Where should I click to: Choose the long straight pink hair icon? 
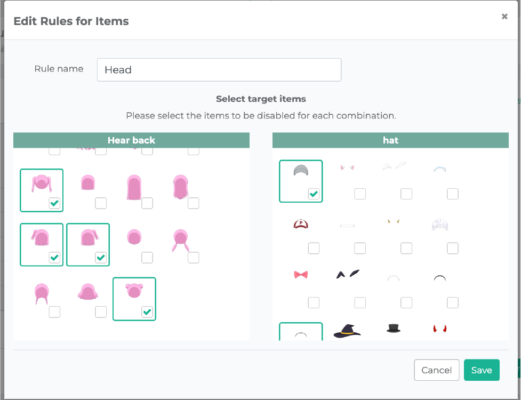pyautogui.click(x=134, y=187)
